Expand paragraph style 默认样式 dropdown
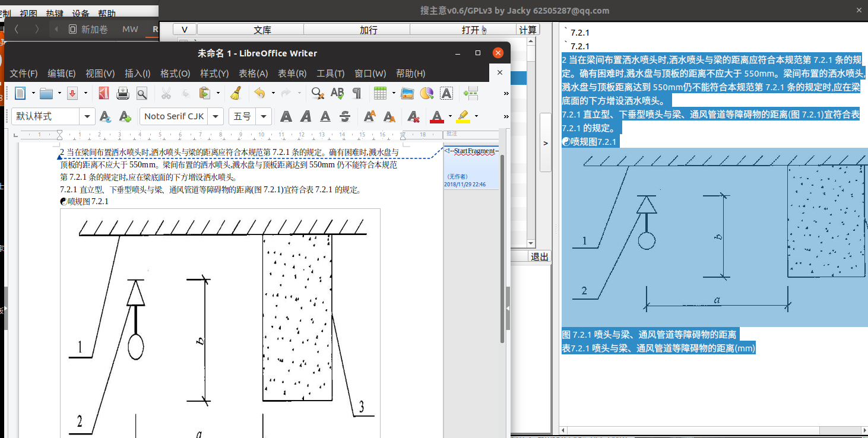 pyautogui.click(x=88, y=116)
